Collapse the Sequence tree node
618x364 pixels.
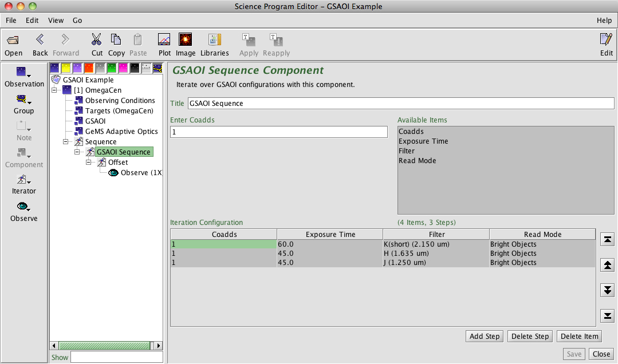click(x=66, y=141)
